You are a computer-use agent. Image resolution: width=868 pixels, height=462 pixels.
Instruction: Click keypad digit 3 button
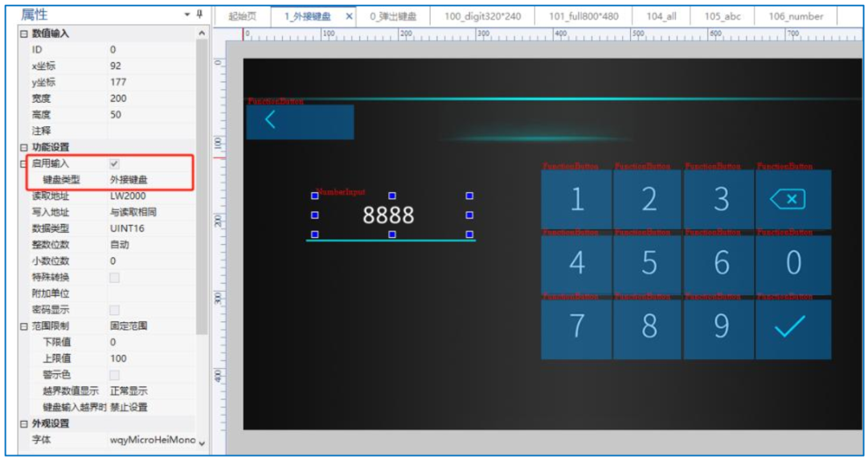[719, 199]
